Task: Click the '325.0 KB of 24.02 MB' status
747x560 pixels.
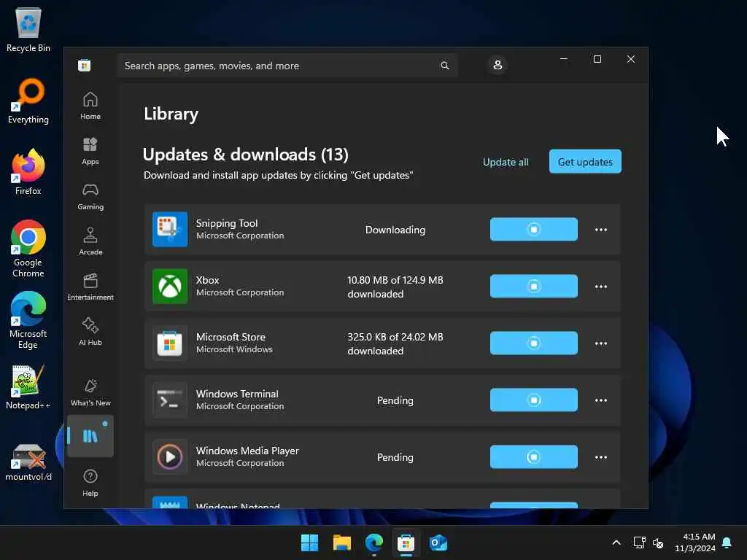Action: (x=395, y=343)
